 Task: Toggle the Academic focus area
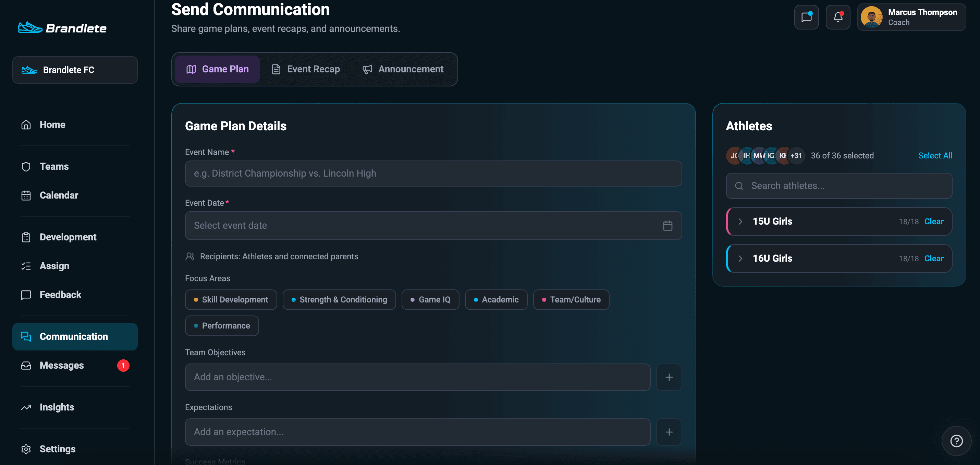click(496, 300)
